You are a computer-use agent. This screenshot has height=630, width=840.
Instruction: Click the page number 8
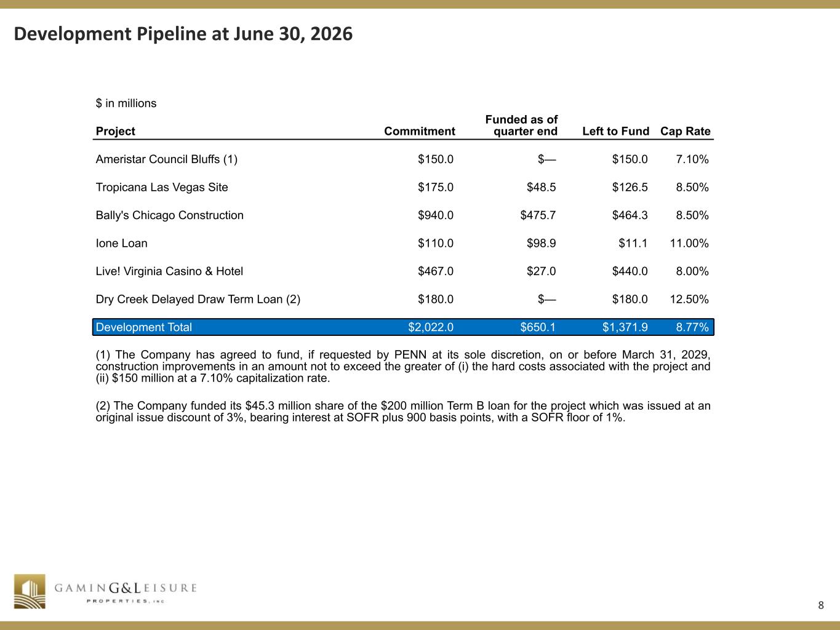[x=821, y=605]
